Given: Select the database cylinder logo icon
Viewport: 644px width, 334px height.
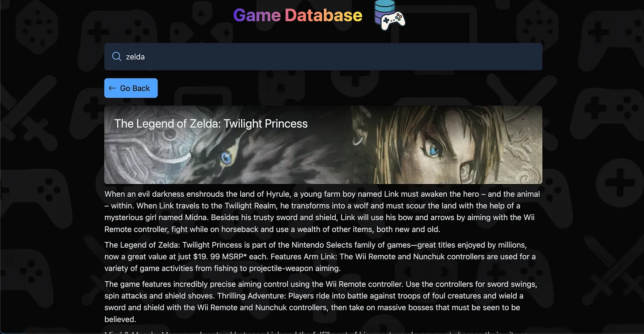Looking at the screenshot, I should click(384, 9).
